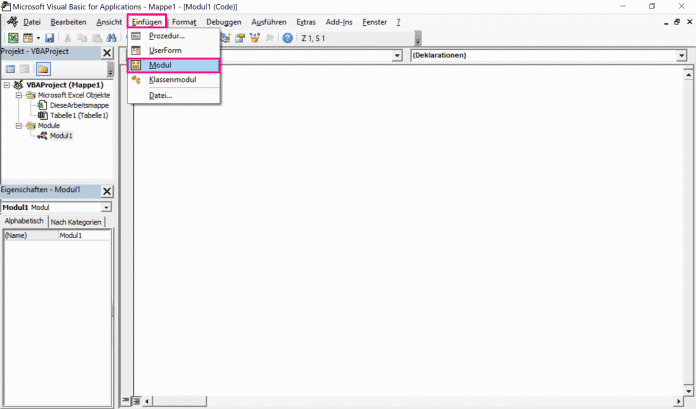This screenshot has height=409, width=696.
Task: Click the Save icon in the toolbar
Action: (49, 38)
